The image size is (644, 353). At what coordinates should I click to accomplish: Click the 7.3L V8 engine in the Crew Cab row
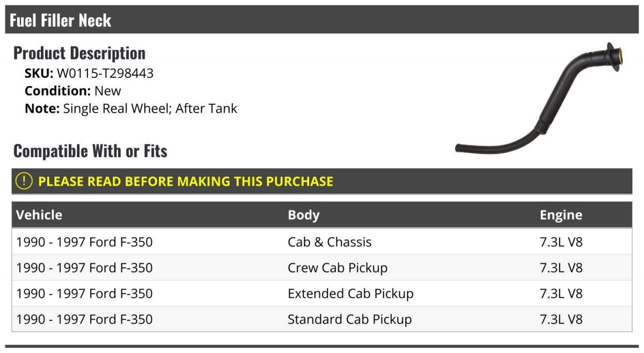[x=561, y=268]
